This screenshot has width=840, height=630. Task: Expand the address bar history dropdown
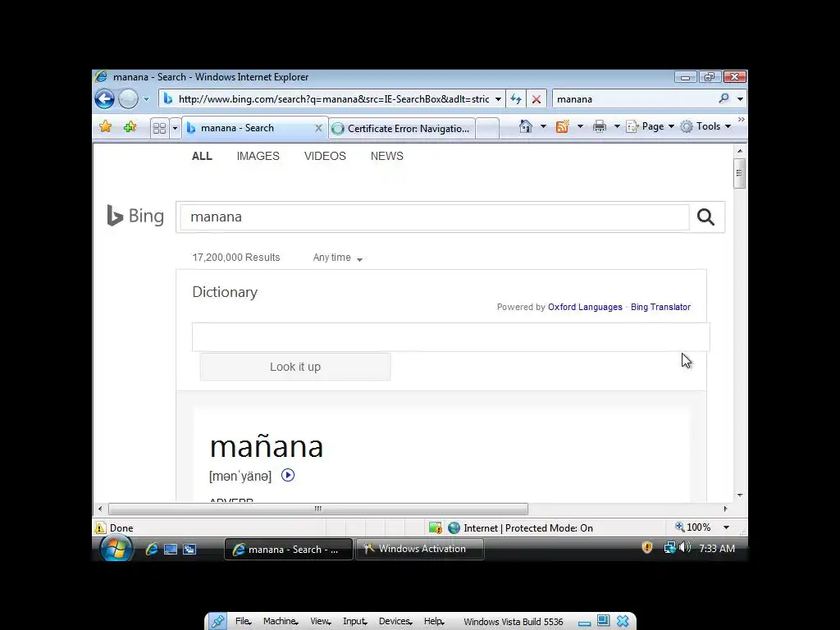click(498, 99)
